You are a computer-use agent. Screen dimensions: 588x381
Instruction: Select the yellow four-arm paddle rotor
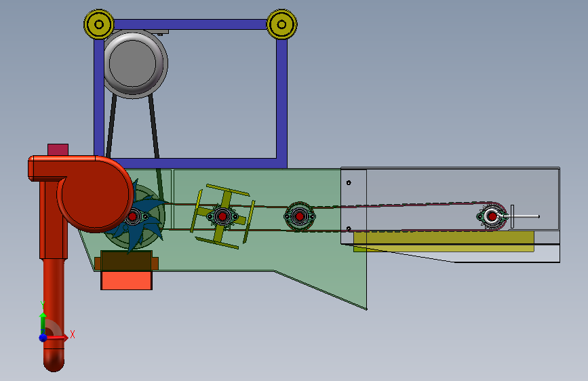[x=222, y=216]
